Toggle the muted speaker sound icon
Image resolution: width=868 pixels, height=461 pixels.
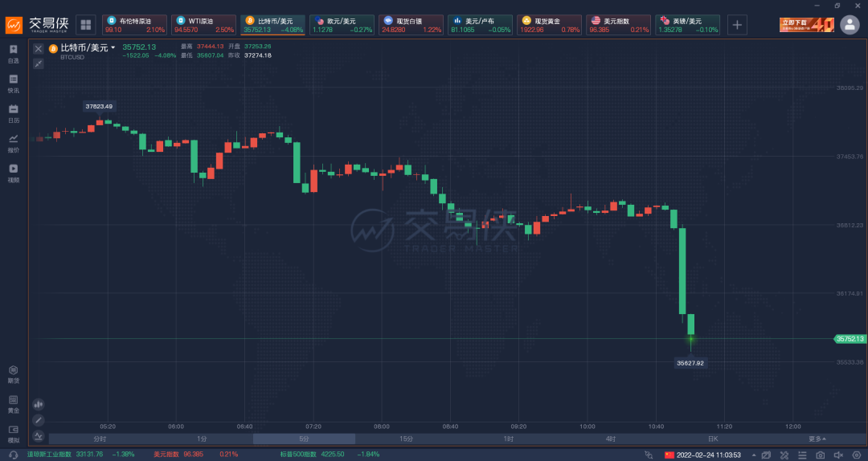pos(838,455)
